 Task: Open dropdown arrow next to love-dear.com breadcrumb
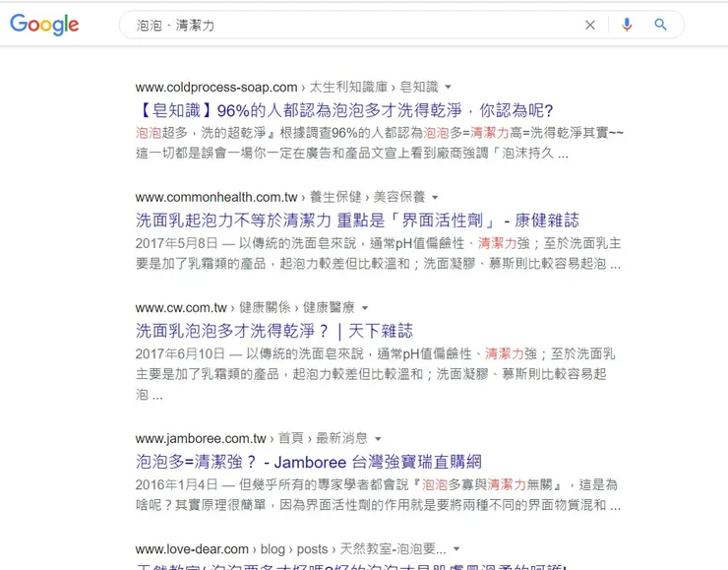[x=456, y=549]
